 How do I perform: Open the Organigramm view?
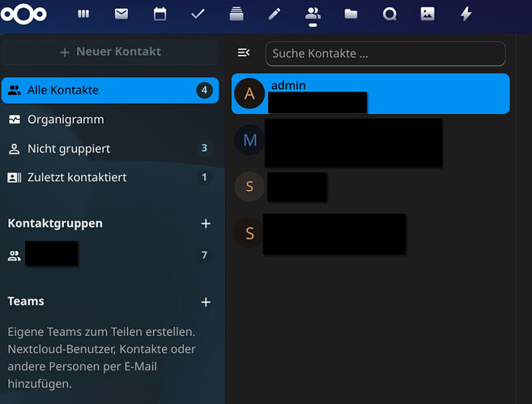[x=110, y=119]
